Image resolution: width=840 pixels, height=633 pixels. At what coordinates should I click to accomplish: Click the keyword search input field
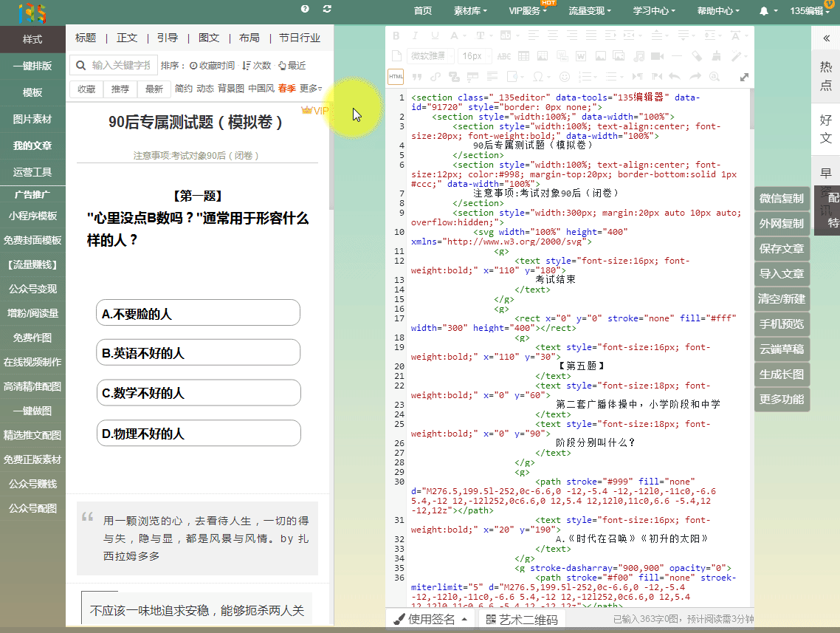coord(121,65)
